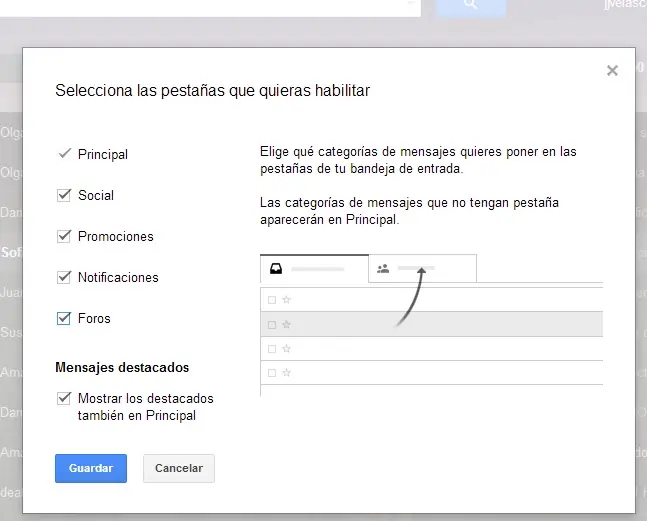Viewport: 647px width, 521px height.
Task: Click the Social label text
Action: click(x=96, y=195)
